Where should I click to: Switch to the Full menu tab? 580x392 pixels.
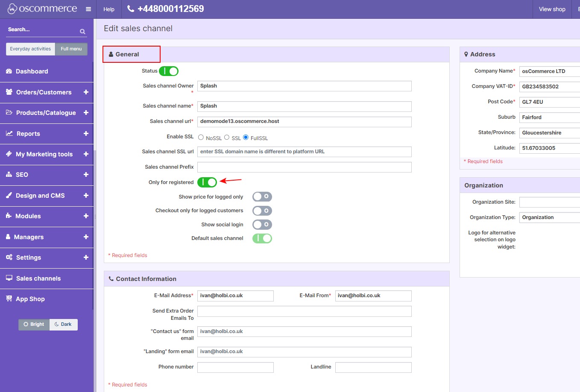pos(71,49)
